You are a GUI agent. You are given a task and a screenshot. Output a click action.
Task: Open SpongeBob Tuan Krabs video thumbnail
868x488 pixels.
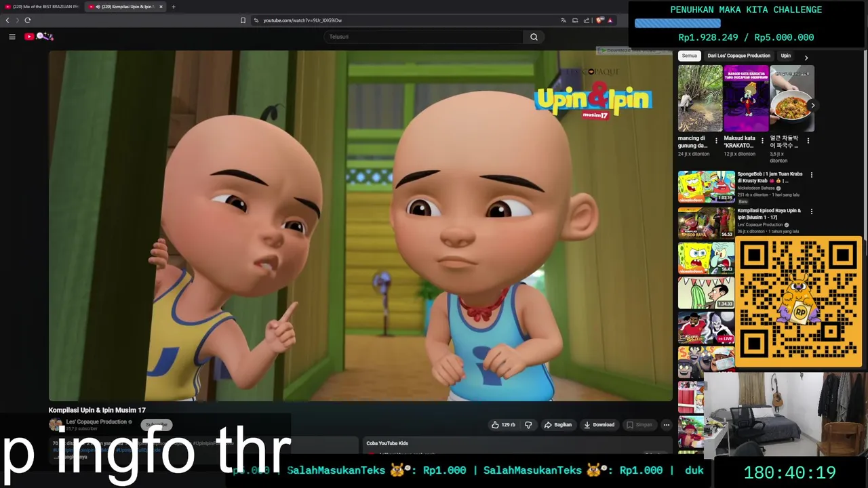point(706,186)
